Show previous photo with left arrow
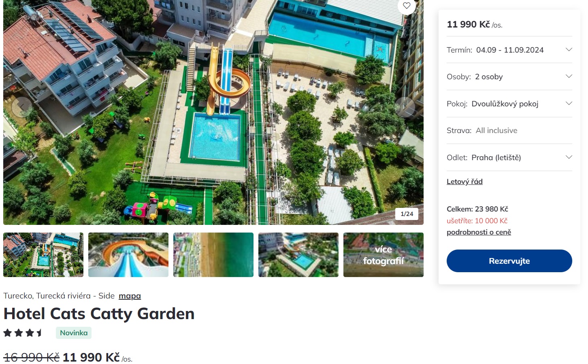This screenshot has width=588, height=364. click(22, 107)
